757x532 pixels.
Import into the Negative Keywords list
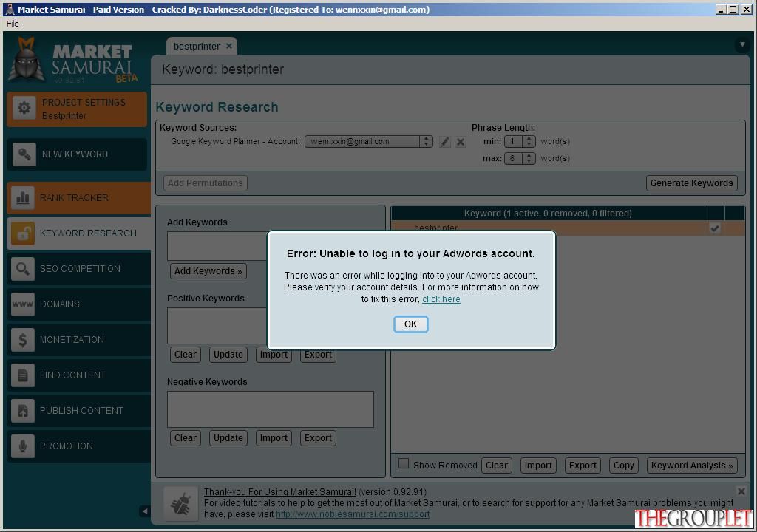[274, 438]
